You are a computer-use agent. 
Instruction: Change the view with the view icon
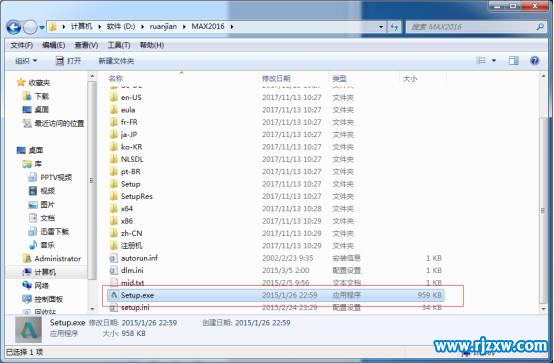(x=482, y=61)
